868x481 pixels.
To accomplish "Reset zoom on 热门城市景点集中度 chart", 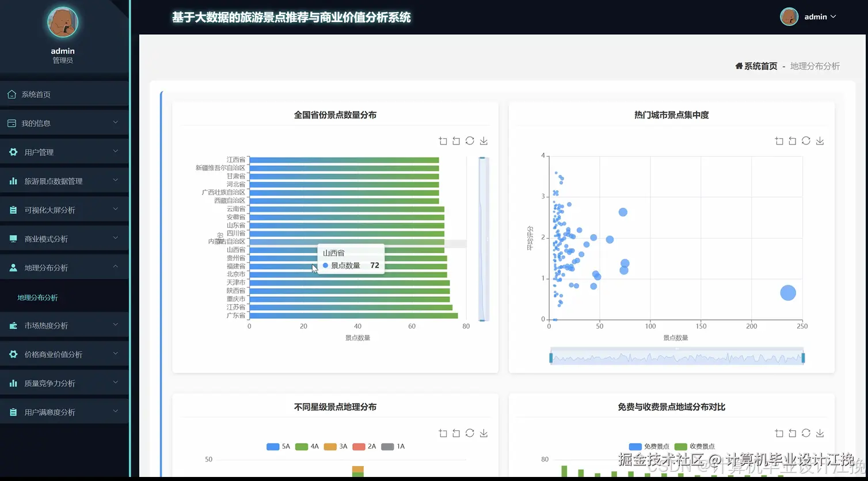I will click(x=792, y=141).
